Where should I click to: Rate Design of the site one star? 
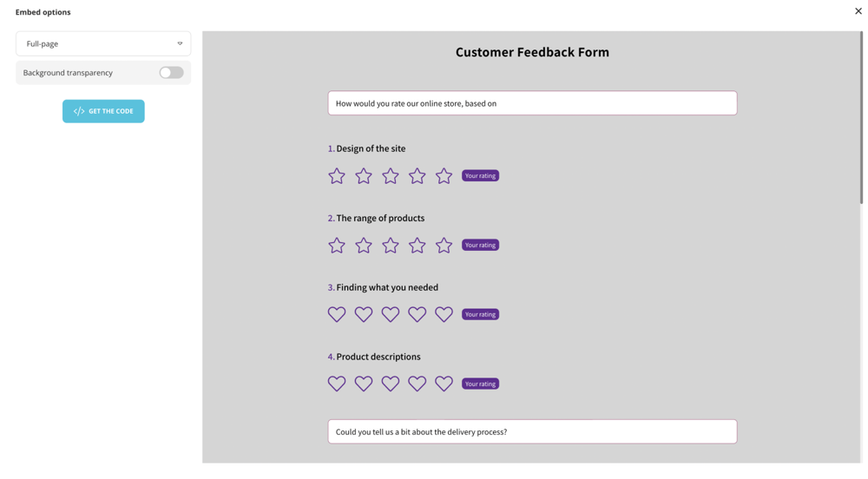tap(337, 176)
